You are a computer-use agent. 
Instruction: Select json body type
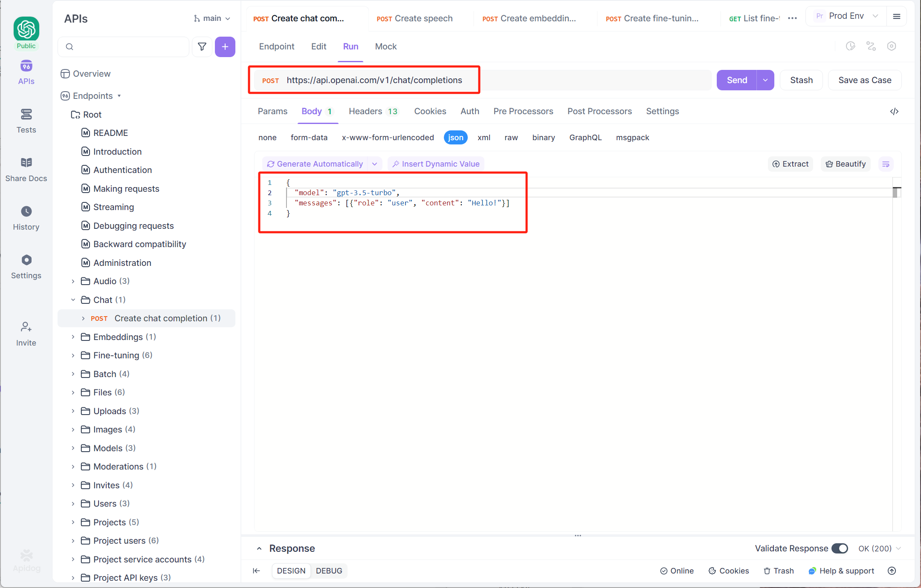click(456, 138)
